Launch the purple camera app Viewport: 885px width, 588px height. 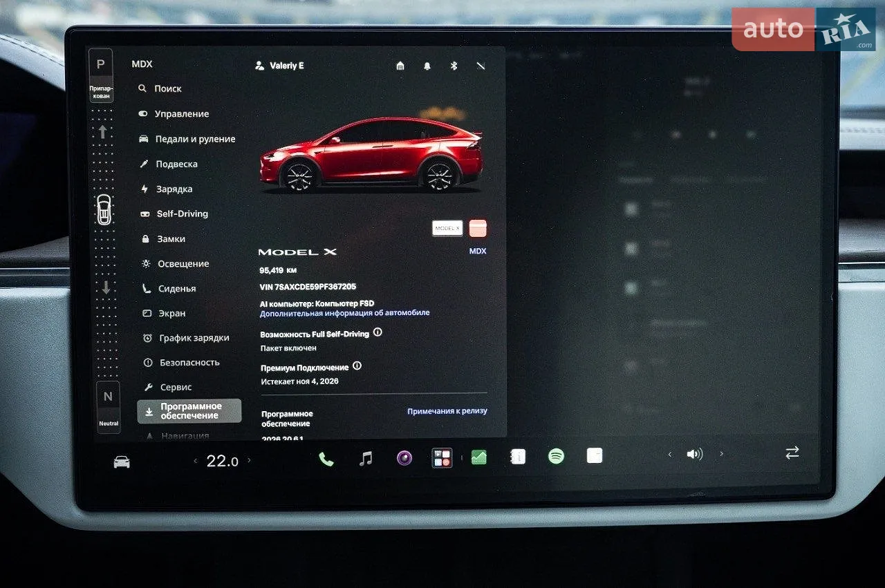[x=404, y=457]
